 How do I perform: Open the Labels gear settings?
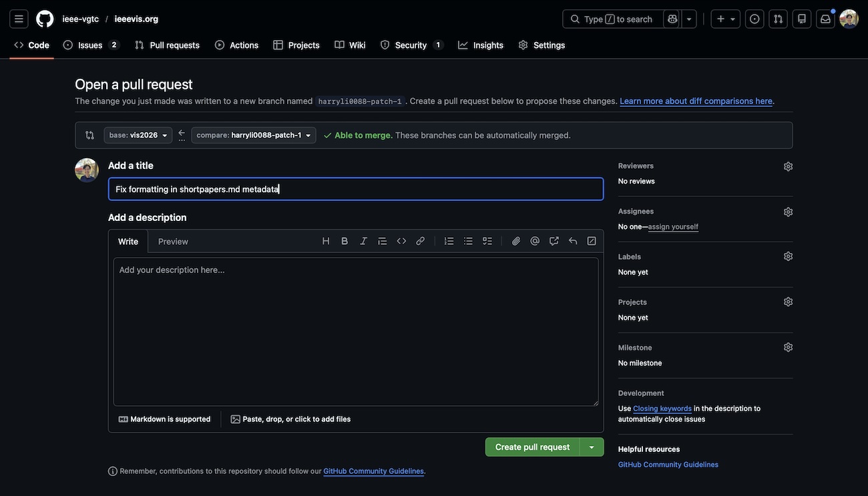[x=788, y=256]
